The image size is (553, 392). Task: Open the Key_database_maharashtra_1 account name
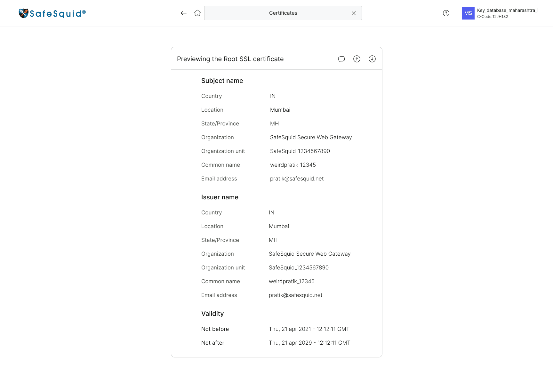pyautogui.click(x=508, y=10)
